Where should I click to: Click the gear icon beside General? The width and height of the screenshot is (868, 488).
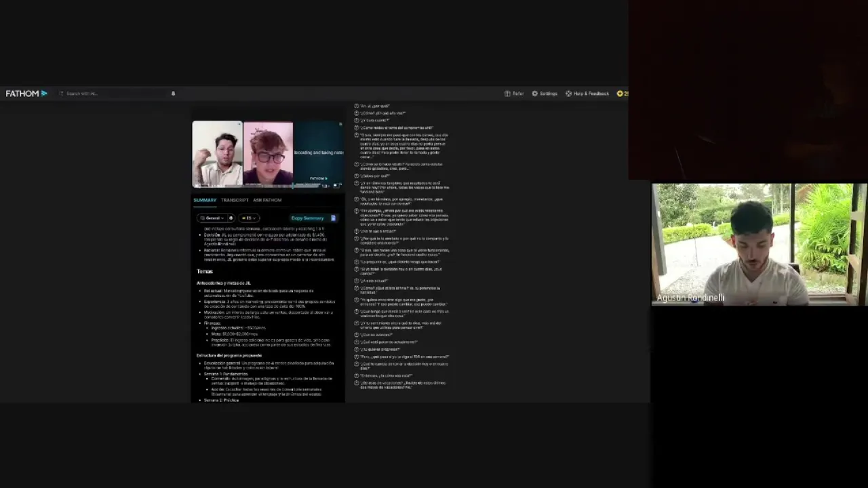(x=231, y=218)
